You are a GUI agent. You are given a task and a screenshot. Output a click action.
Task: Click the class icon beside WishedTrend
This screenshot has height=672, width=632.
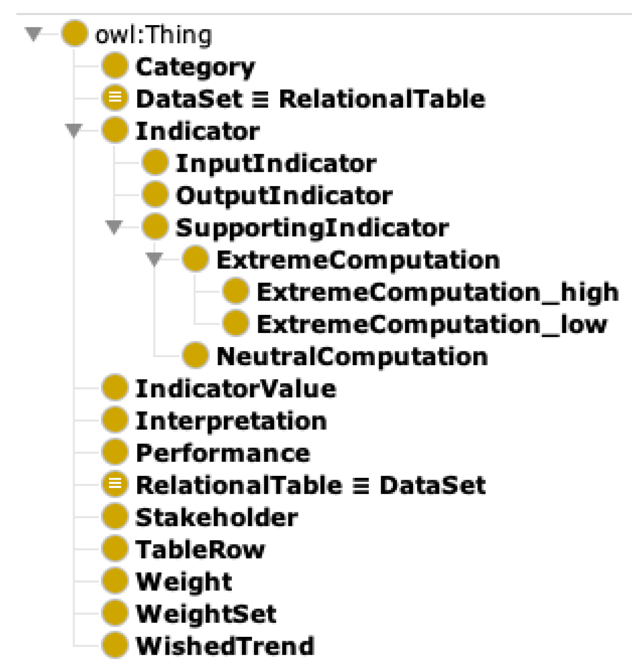(x=114, y=646)
